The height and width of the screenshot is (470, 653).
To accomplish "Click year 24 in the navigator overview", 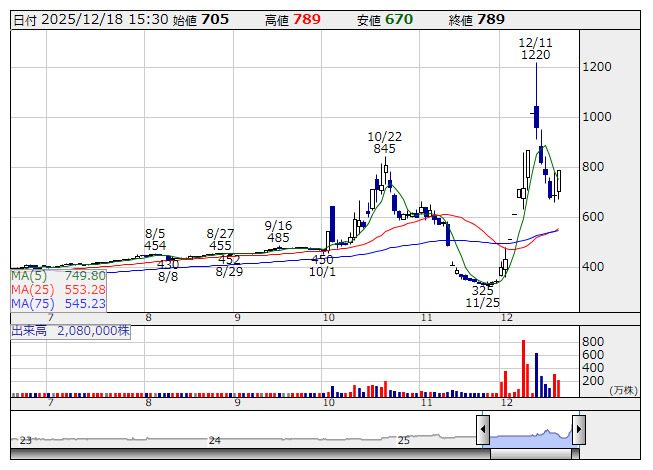I will tap(214, 440).
